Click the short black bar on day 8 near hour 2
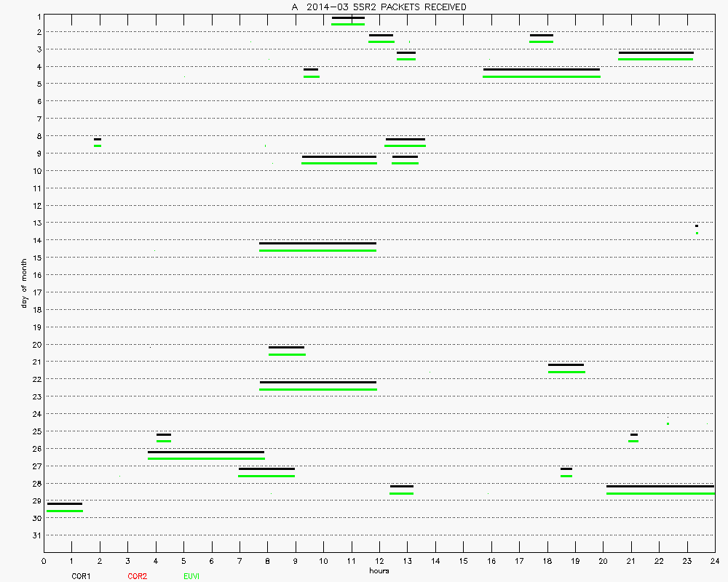728x582 pixels. point(98,139)
